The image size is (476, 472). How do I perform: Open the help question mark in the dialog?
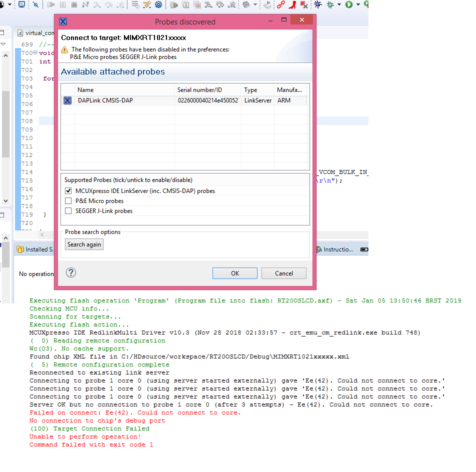(70, 272)
